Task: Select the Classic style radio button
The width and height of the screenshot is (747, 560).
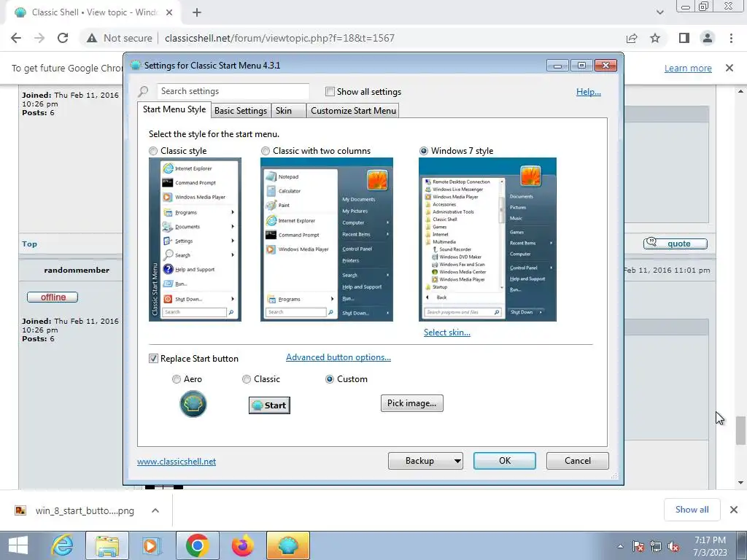Action: click(x=153, y=151)
